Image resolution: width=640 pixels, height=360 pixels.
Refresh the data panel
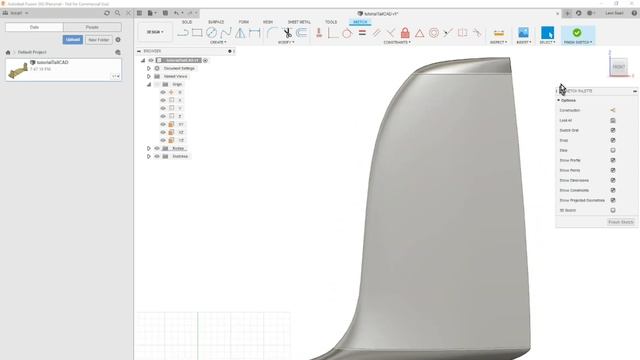[107, 13]
